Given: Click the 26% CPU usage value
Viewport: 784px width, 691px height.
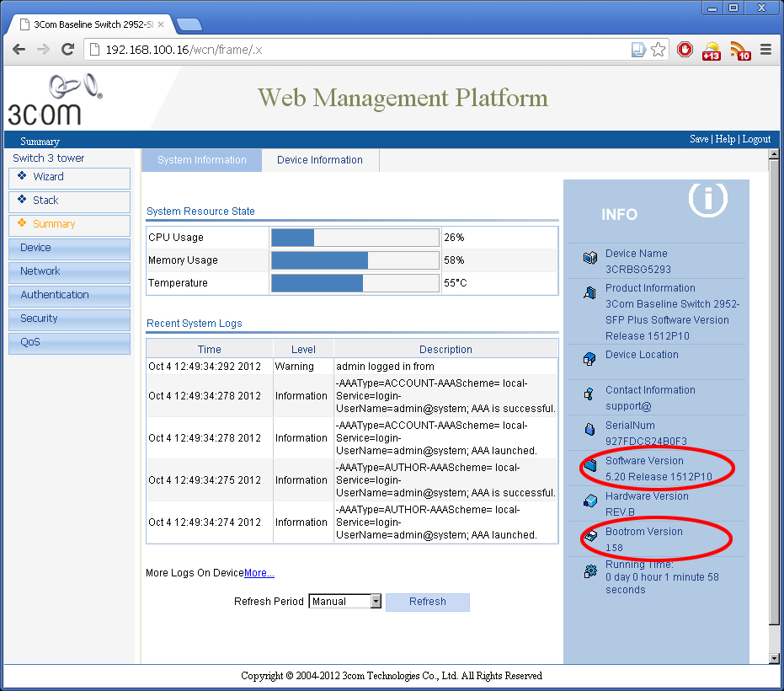Looking at the screenshot, I should [x=454, y=237].
